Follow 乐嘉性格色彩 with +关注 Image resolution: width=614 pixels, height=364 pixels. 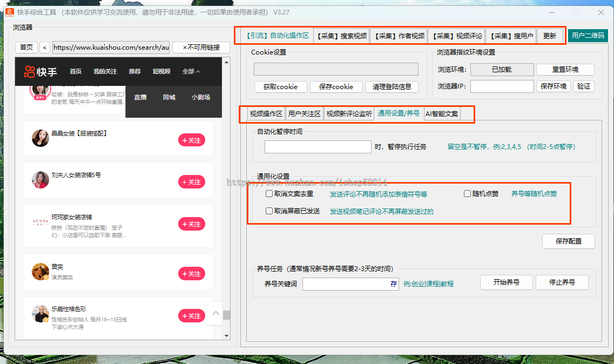192,316
